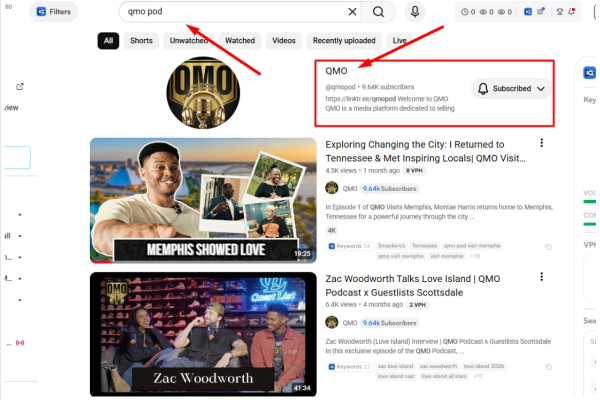This screenshot has height=400, width=600.
Task: Open the trophy achievements icon
Action: click(559, 12)
